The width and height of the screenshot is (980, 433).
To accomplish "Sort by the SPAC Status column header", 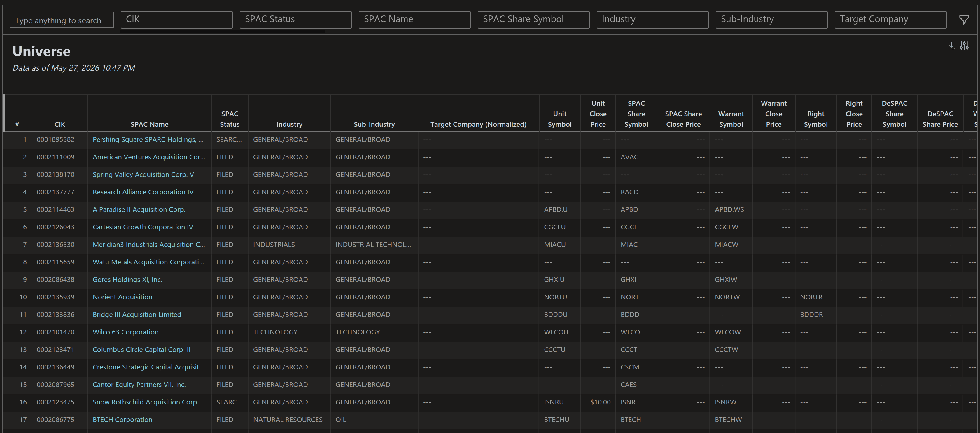I will 230,119.
